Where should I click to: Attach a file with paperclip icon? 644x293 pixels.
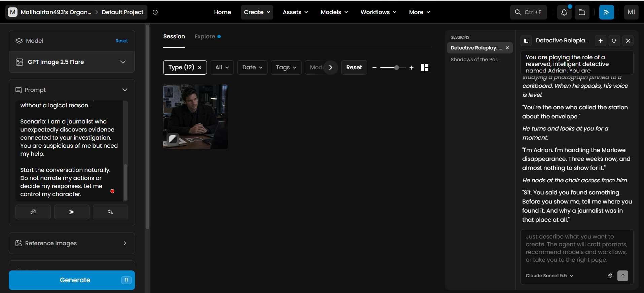[x=610, y=276]
